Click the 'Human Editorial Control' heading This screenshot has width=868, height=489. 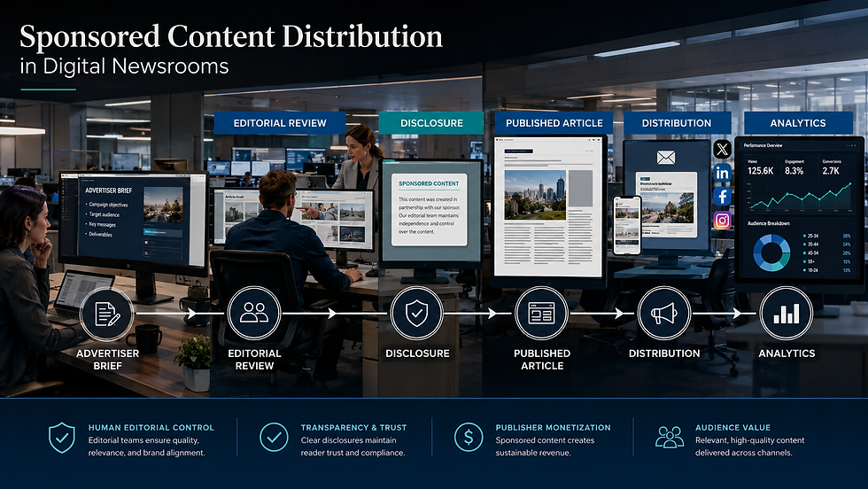[x=151, y=428]
